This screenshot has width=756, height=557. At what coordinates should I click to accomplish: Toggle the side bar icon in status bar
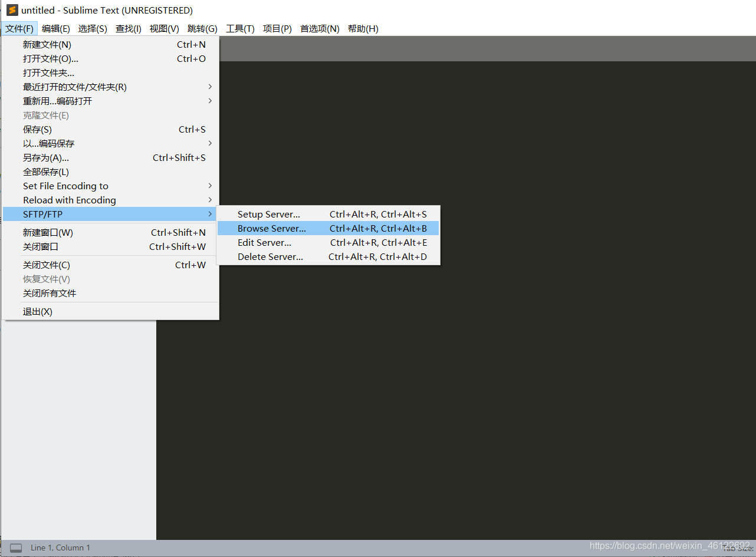click(16, 548)
